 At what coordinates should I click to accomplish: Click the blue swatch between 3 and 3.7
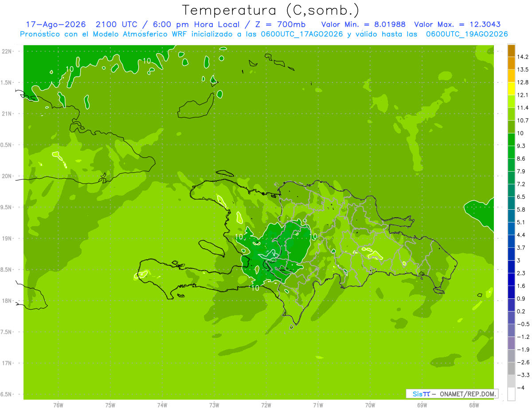pyautogui.click(x=511, y=254)
